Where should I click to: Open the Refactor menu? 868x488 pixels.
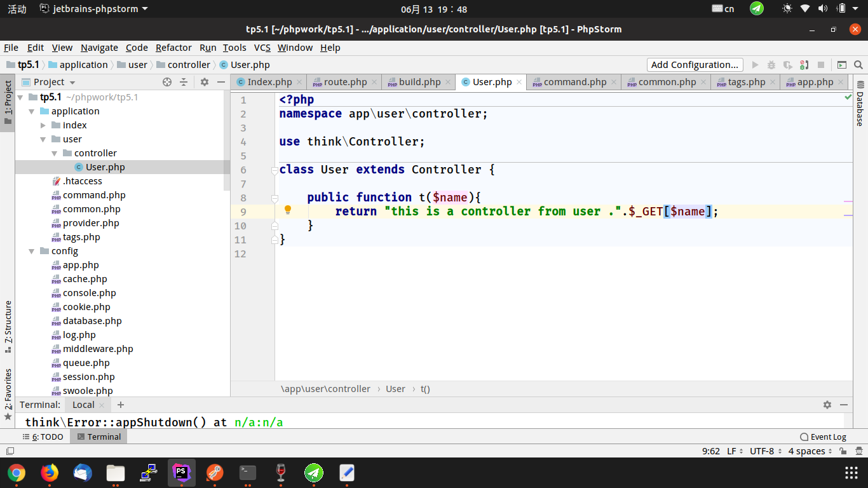pyautogui.click(x=173, y=48)
